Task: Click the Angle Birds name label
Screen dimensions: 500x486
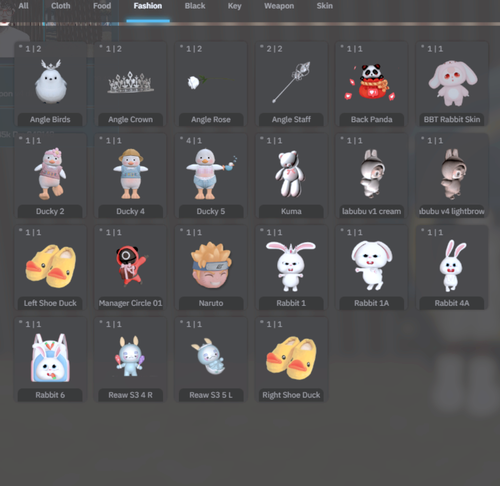Action: (x=50, y=120)
